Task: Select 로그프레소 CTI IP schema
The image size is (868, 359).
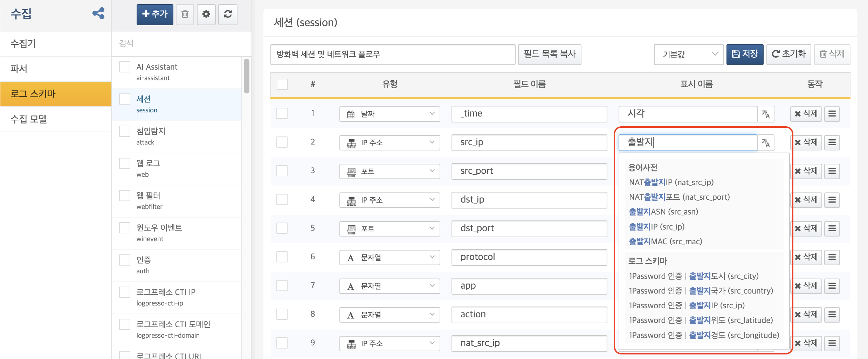Action: coord(177,297)
